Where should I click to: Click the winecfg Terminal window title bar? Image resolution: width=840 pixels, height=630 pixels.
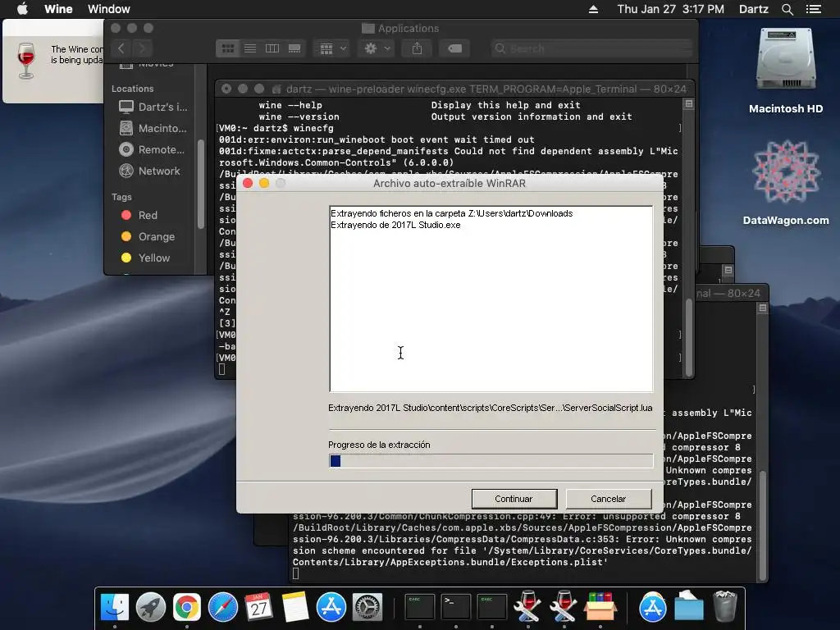[454, 89]
